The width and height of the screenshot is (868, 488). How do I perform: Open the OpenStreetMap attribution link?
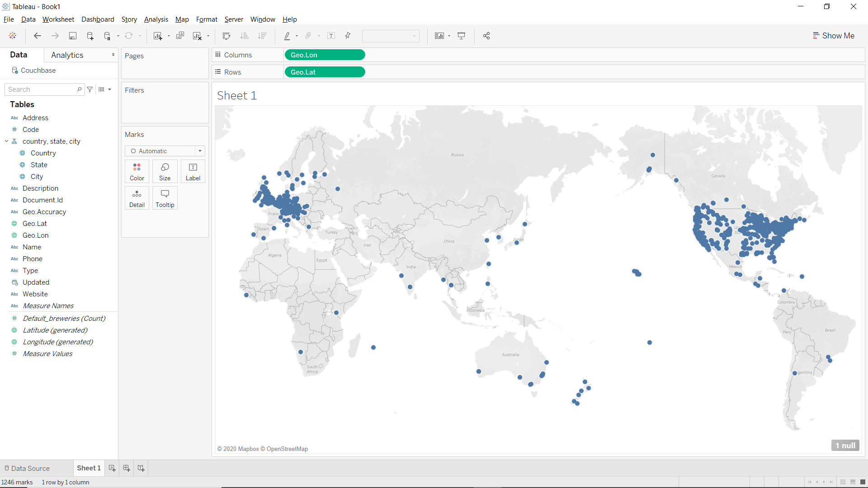[288, 449]
